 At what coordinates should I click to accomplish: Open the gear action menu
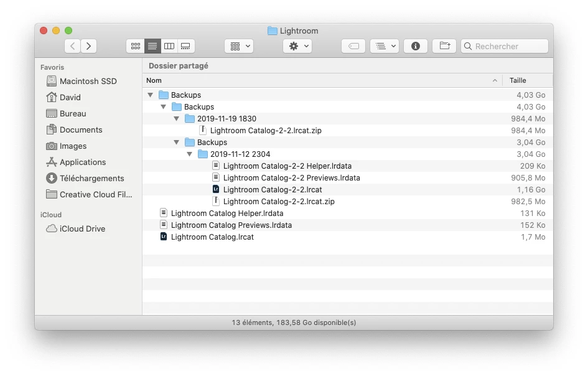coord(298,46)
